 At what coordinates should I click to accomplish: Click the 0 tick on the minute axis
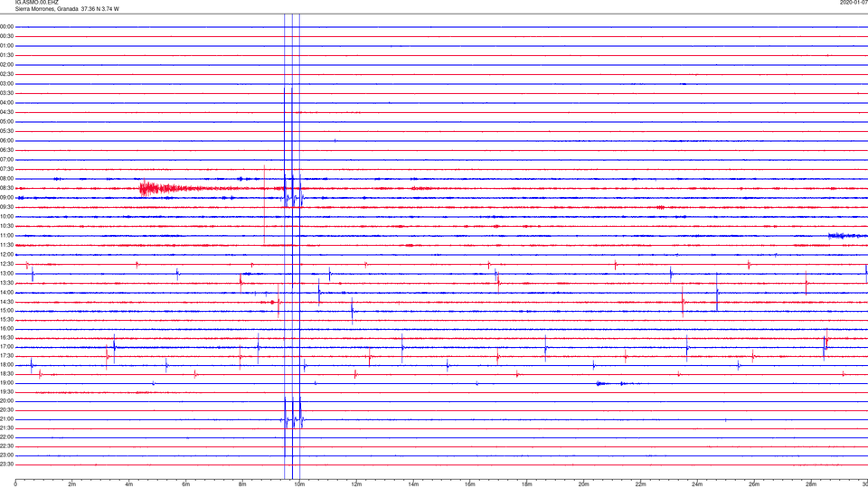click(x=15, y=484)
